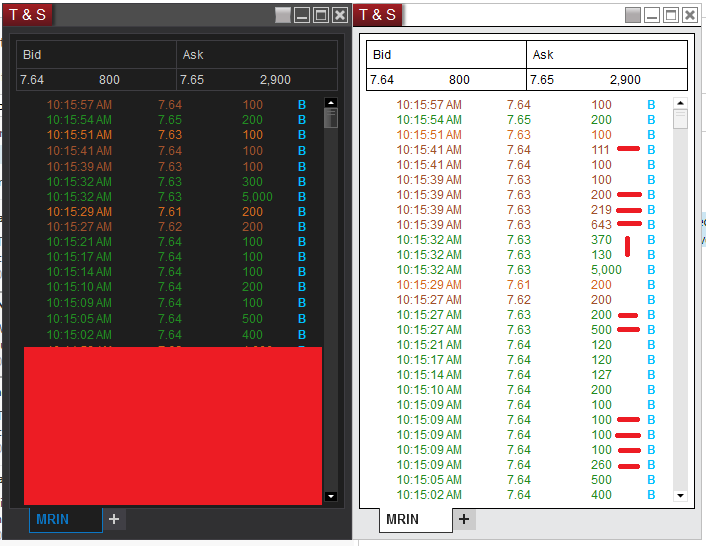706x546 pixels.
Task: Select the 10:15:02 AM trade in the light window
Action: coord(526,495)
